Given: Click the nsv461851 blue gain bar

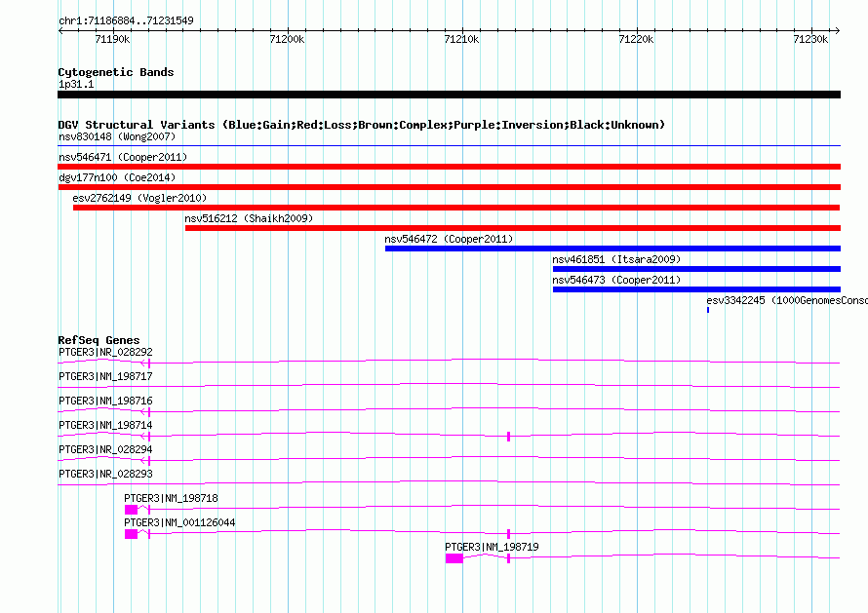Looking at the screenshot, I should point(696,269).
